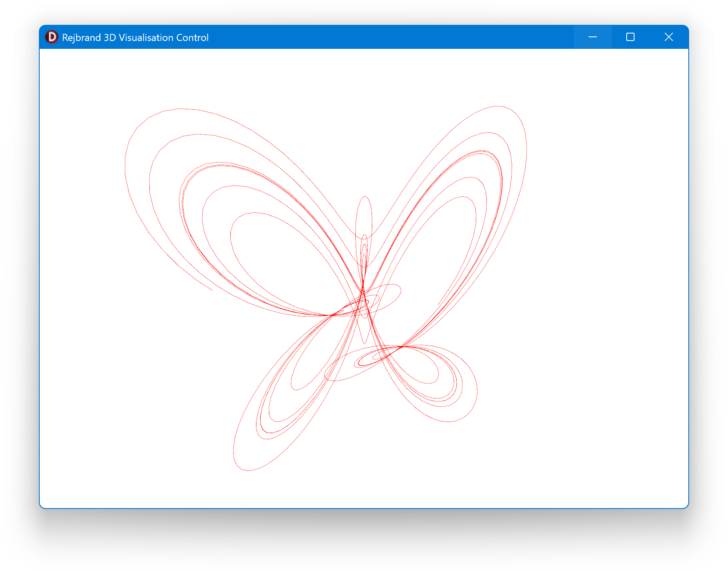Click the blank white canvas right of the curve
Viewport: 728px width, 571px height.
(600, 290)
